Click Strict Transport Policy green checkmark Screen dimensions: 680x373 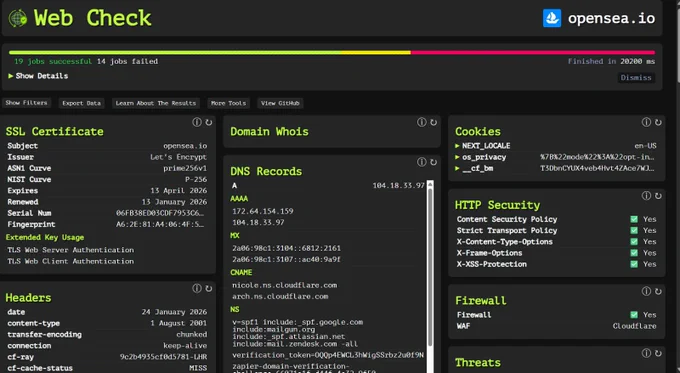click(x=634, y=231)
